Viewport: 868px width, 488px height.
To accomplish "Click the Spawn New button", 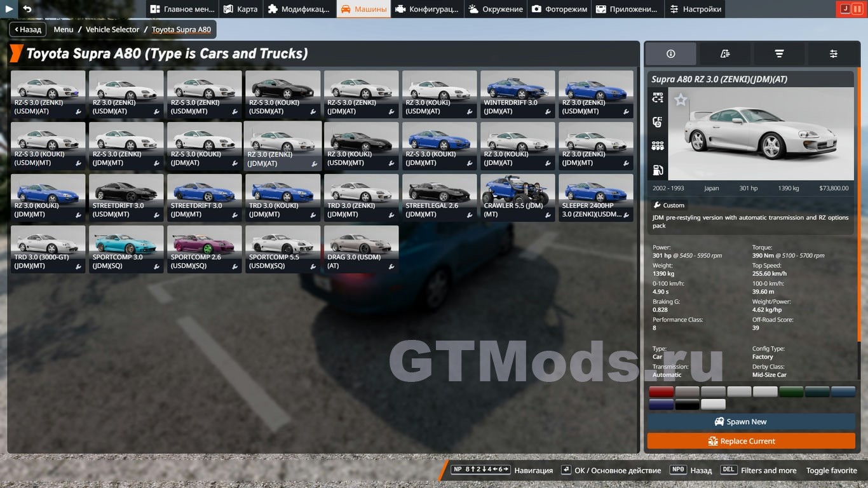I will pos(751,421).
